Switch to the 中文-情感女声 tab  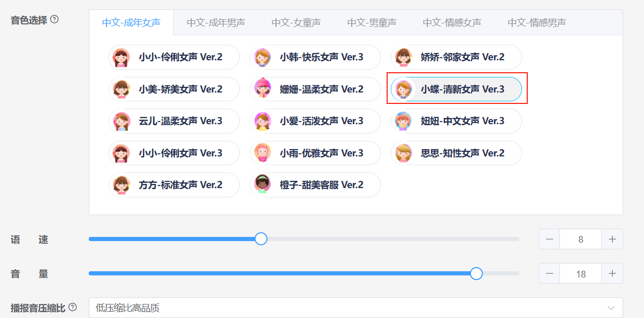(x=452, y=22)
